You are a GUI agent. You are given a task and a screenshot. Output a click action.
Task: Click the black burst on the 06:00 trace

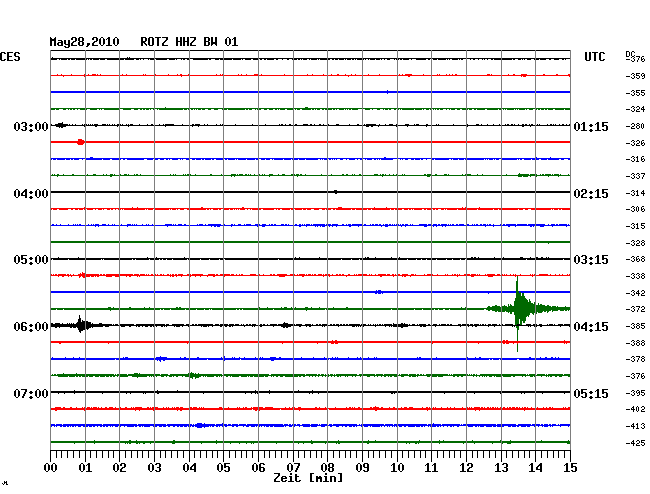click(81, 325)
